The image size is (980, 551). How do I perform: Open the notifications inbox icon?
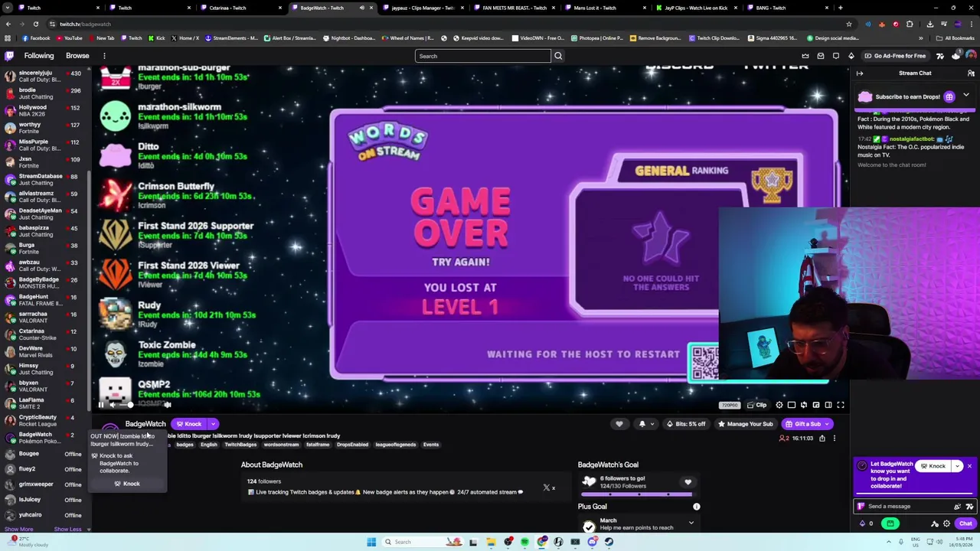[821, 56]
